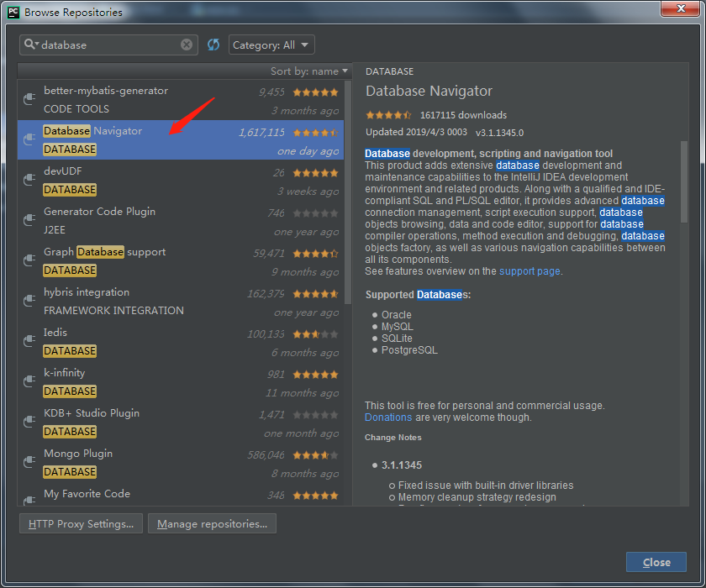Click star rating of Iedis row

[x=315, y=334]
